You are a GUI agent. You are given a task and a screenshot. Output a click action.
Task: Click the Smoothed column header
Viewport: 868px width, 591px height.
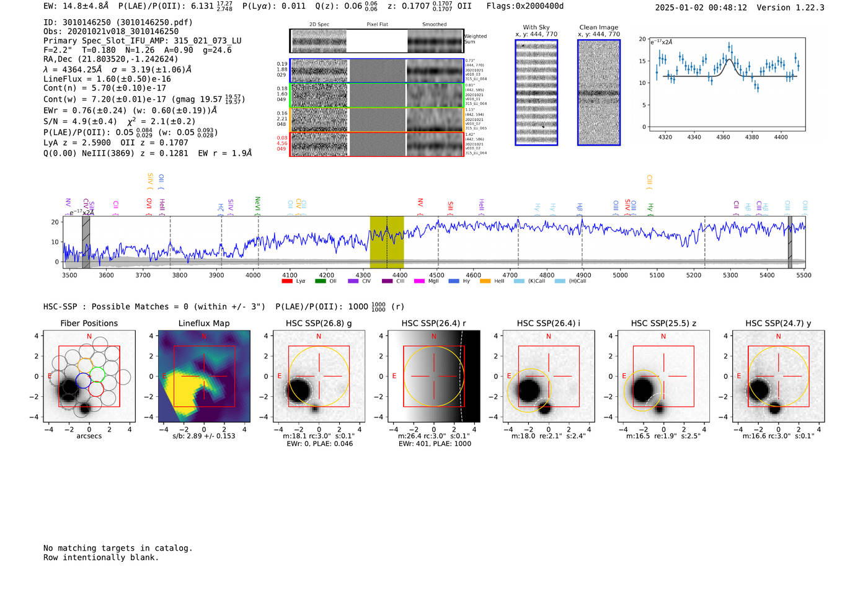point(434,25)
